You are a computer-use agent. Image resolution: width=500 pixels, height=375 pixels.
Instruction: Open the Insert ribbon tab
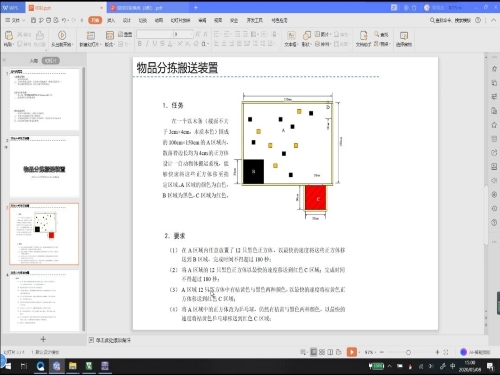(x=111, y=20)
